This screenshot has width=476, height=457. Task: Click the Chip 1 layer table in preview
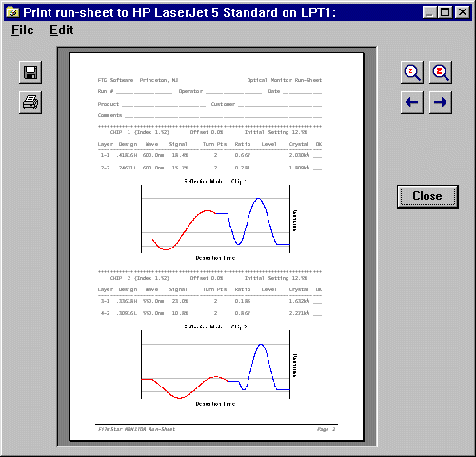(209, 156)
